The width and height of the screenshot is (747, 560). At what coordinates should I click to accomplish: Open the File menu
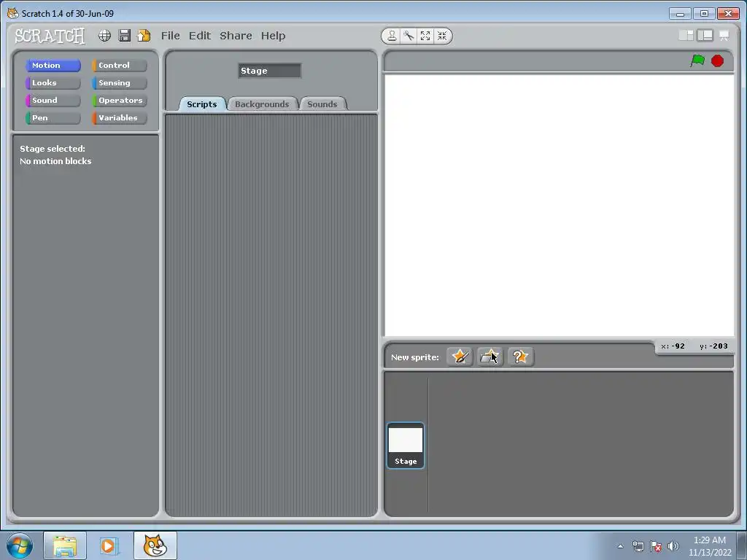(171, 36)
